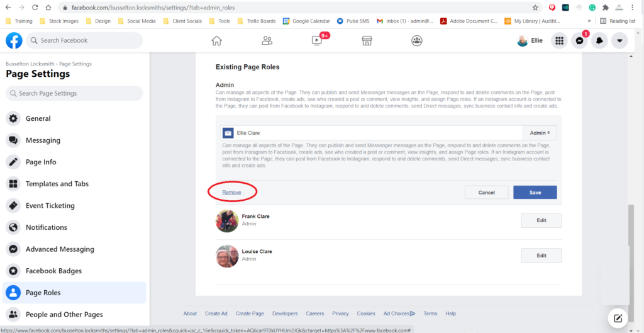Open the Pulse SMS bookmark
Image resolution: width=644 pixels, height=333 pixels.
[353, 21]
